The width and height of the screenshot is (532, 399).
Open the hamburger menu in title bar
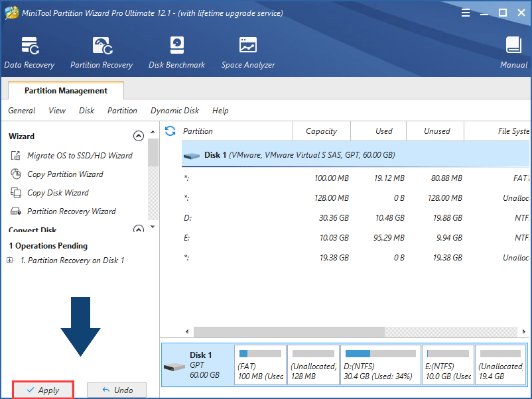coord(465,12)
